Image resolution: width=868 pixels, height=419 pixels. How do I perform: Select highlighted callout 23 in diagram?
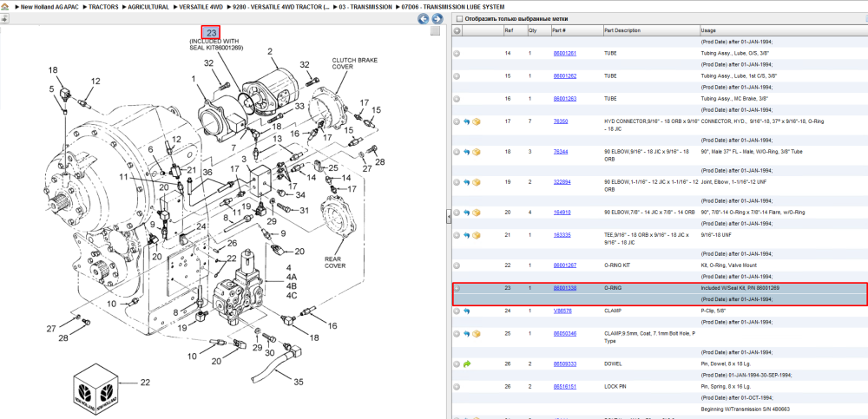click(x=211, y=33)
